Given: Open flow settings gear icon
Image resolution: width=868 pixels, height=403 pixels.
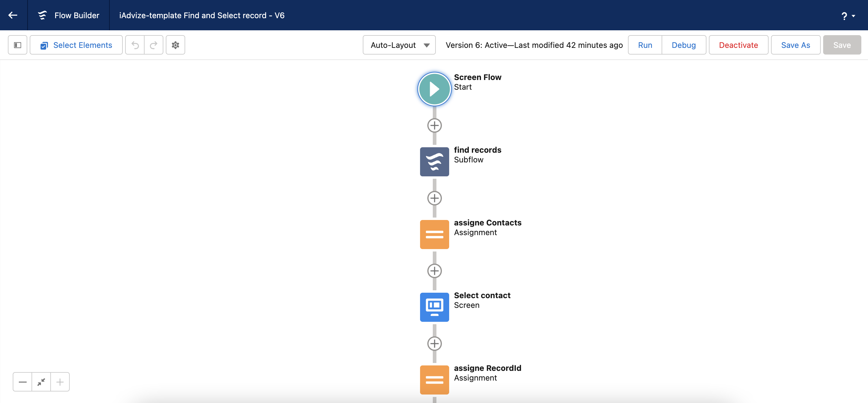Looking at the screenshot, I should (x=175, y=45).
